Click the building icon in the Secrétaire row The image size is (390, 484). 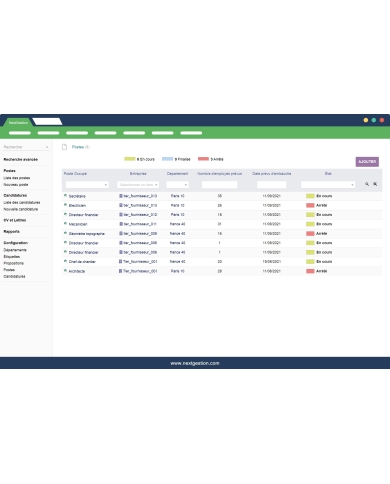121,196
